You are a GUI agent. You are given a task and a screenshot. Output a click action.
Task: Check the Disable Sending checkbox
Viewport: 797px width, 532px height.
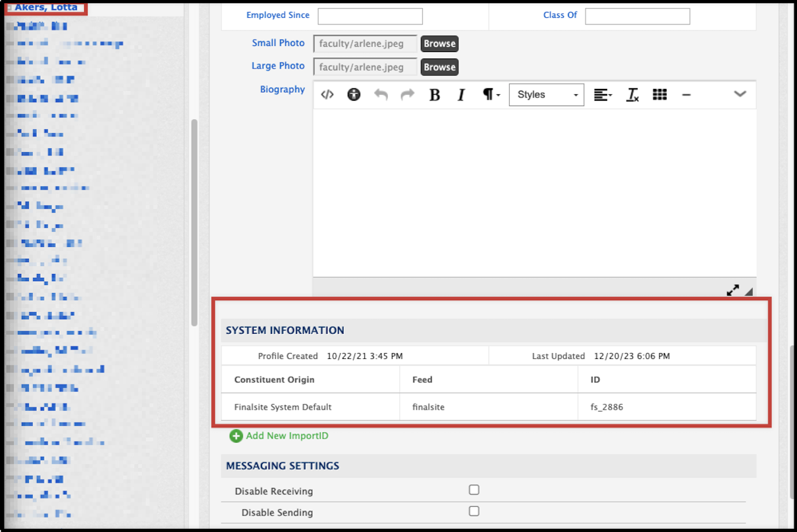point(474,511)
